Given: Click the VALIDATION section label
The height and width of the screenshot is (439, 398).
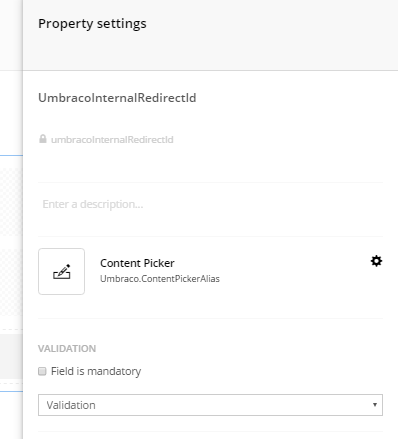Looking at the screenshot, I should coord(67,348).
